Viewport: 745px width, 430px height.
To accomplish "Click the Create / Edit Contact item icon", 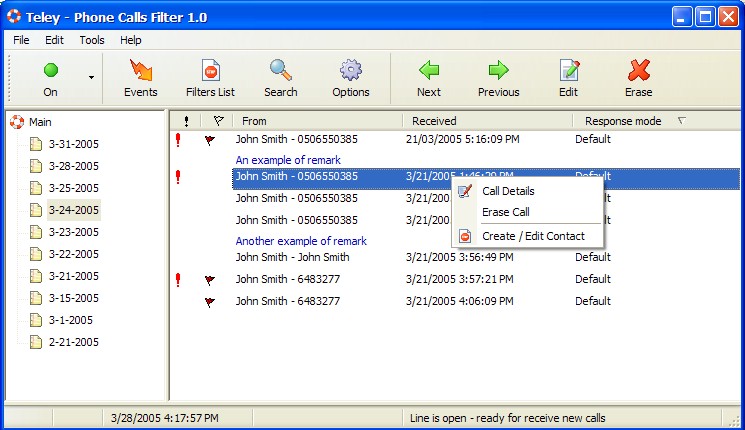I will [465, 236].
